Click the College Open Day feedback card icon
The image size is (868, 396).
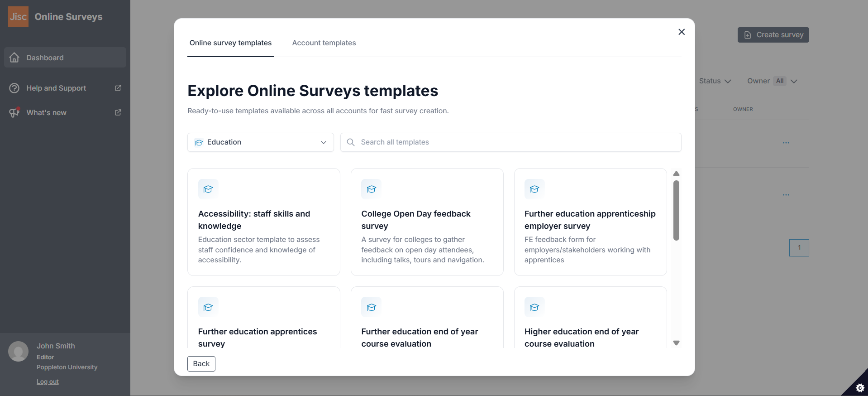click(371, 189)
